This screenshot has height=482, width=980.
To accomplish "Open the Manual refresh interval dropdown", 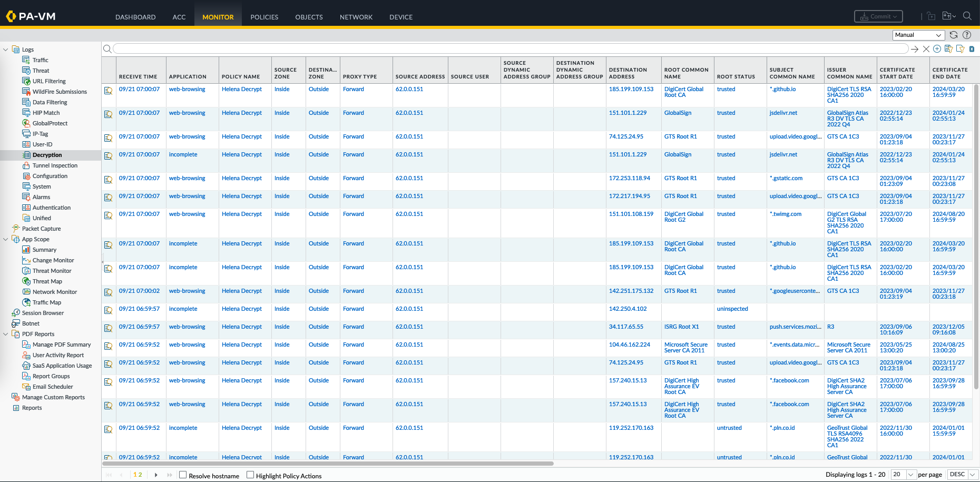I will [x=918, y=35].
